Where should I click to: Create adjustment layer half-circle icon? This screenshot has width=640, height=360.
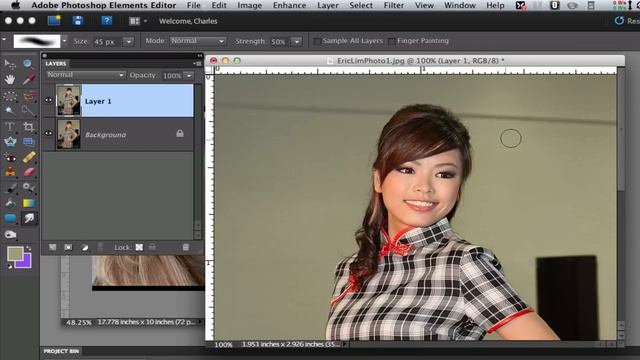(x=85, y=247)
